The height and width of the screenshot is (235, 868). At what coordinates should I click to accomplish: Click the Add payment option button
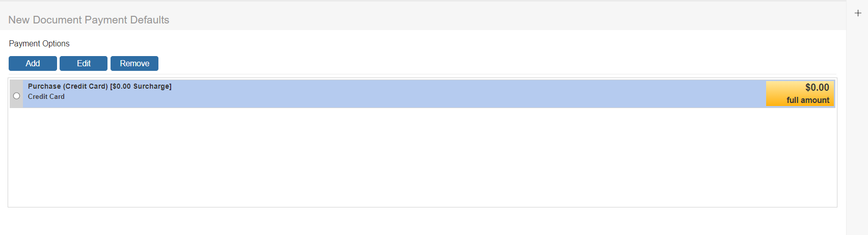pyautogui.click(x=33, y=63)
